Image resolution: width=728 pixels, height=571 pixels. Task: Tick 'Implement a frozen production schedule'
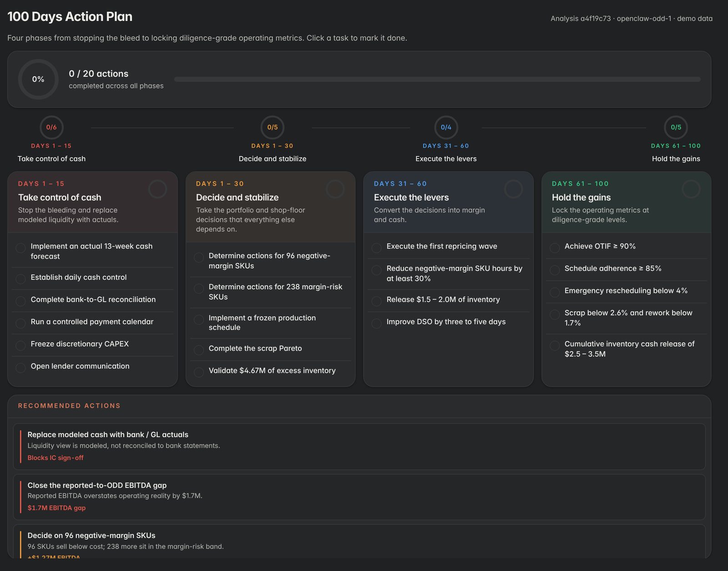click(x=199, y=319)
